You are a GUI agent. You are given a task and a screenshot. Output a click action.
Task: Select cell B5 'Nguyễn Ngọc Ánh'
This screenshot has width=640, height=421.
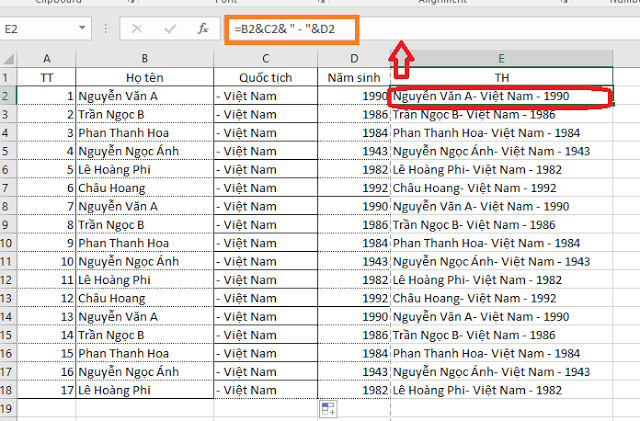[144, 151]
